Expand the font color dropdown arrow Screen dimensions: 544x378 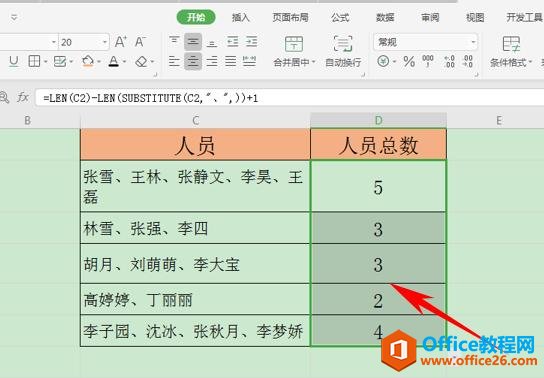tap(125, 62)
